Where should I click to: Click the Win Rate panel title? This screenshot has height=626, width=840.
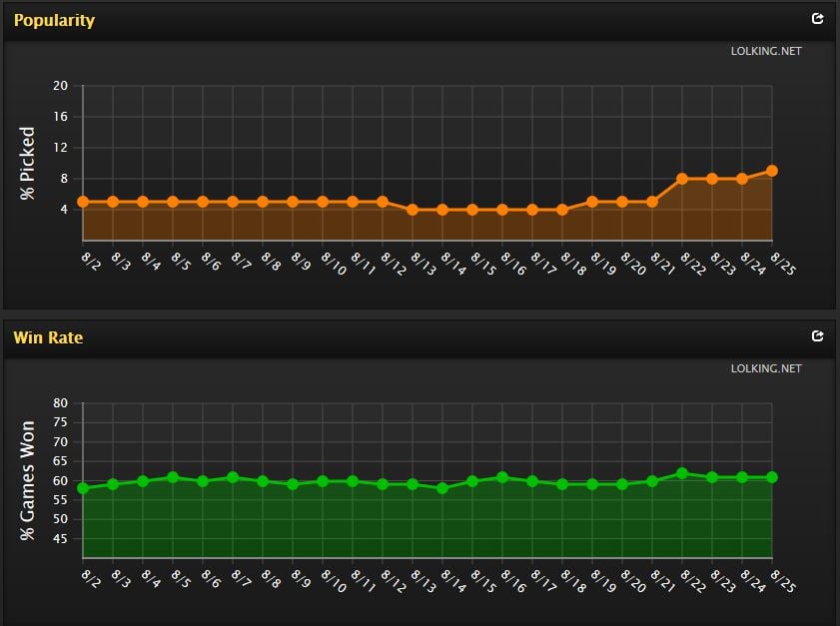click(x=48, y=337)
